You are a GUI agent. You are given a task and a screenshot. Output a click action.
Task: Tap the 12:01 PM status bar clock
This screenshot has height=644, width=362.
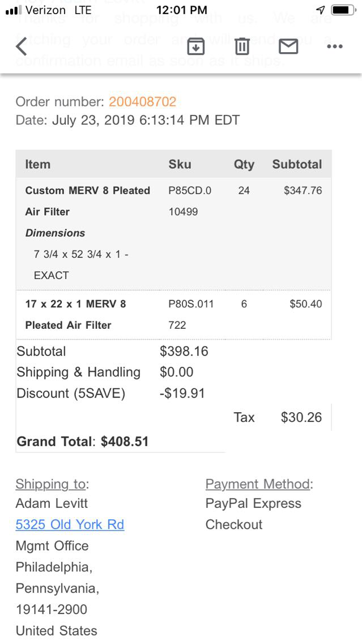coord(181,10)
